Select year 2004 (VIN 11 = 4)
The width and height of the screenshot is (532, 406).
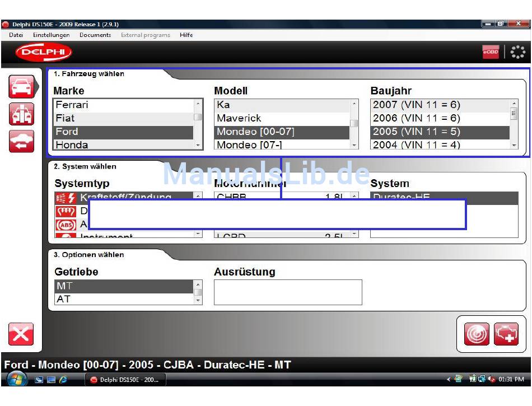pos(440,144)
